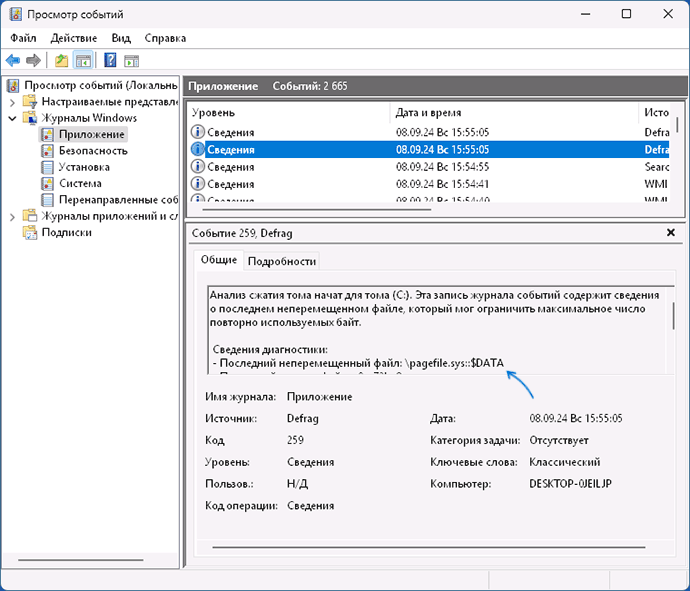
Task: Open Help via the question mark toolbar icon
Action: (110, 60)
